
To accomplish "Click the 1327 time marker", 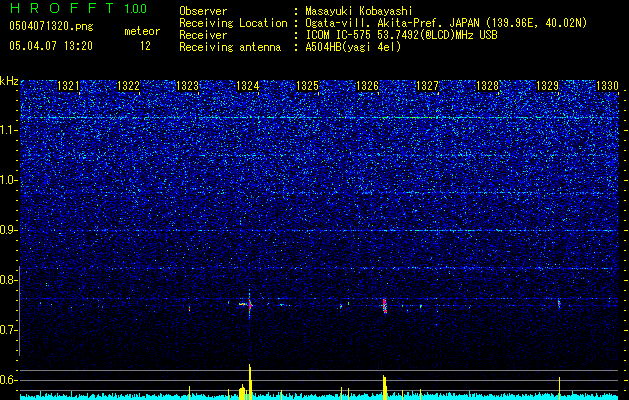I will (428, 86).
